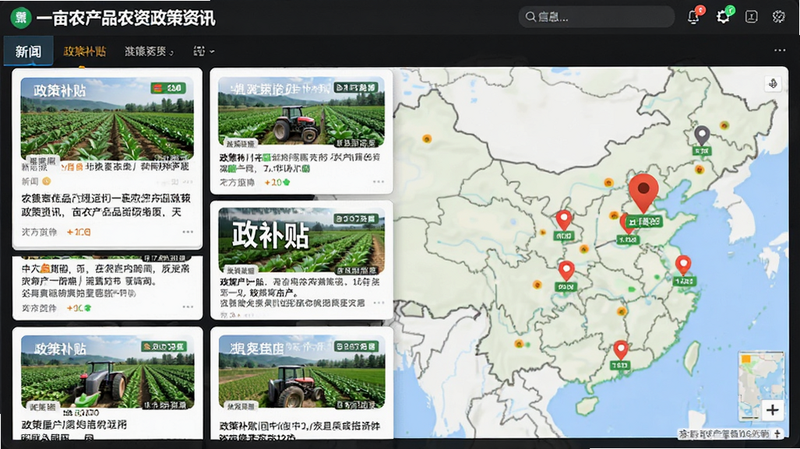Expand the grid icon dropdown in tab bar
Screen dimensions: 800x449
tap(204, 51)
